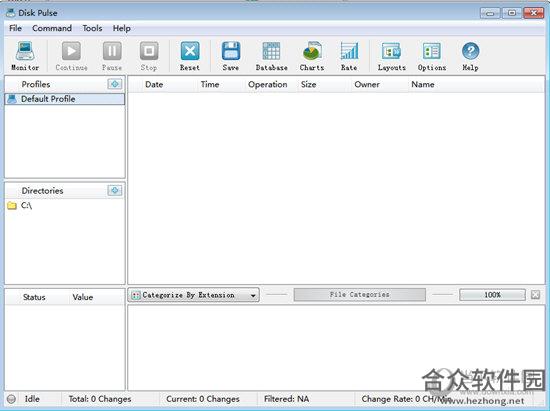Click the small icon right of 100%
Screen dimensions: 550x411
click(535, 295)
